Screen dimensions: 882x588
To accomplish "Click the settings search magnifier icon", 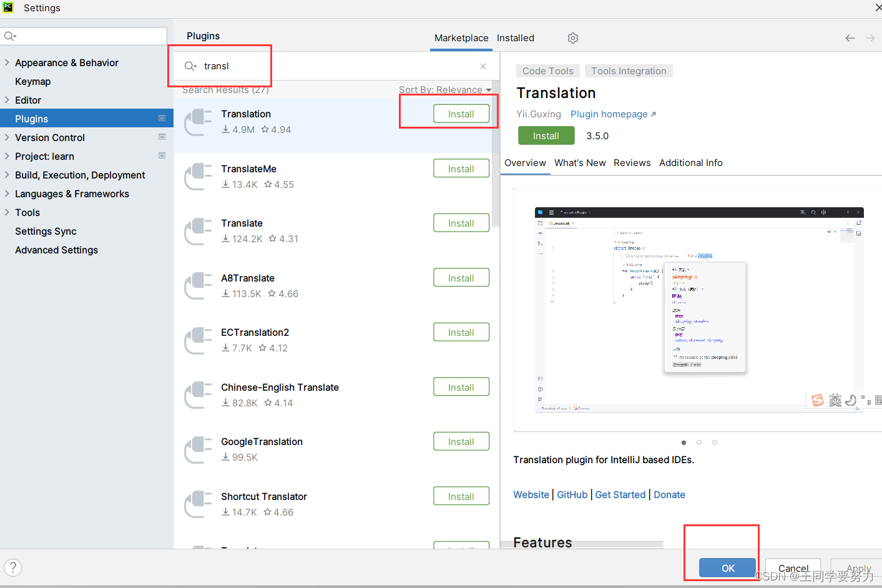I will pos(9,36).
